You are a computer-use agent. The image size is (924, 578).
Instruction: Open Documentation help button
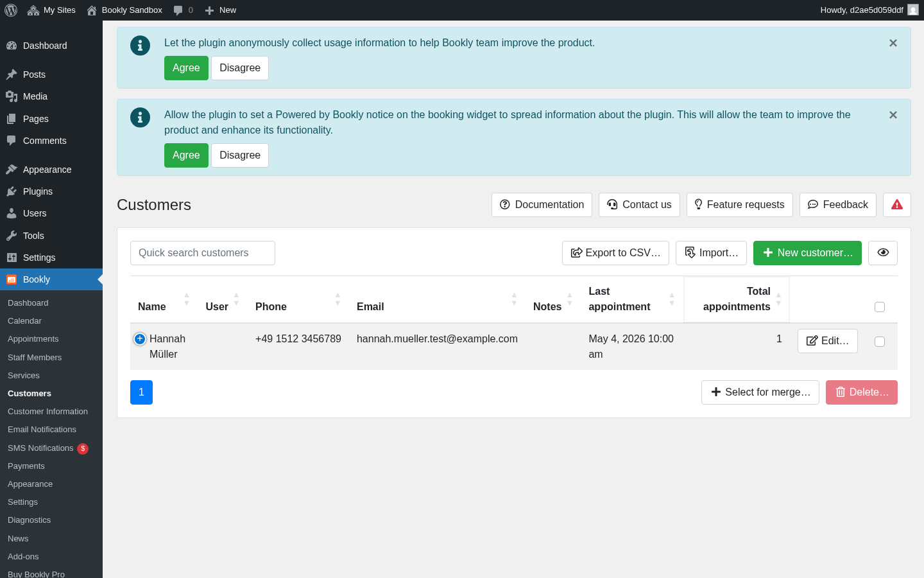point(542,205)
